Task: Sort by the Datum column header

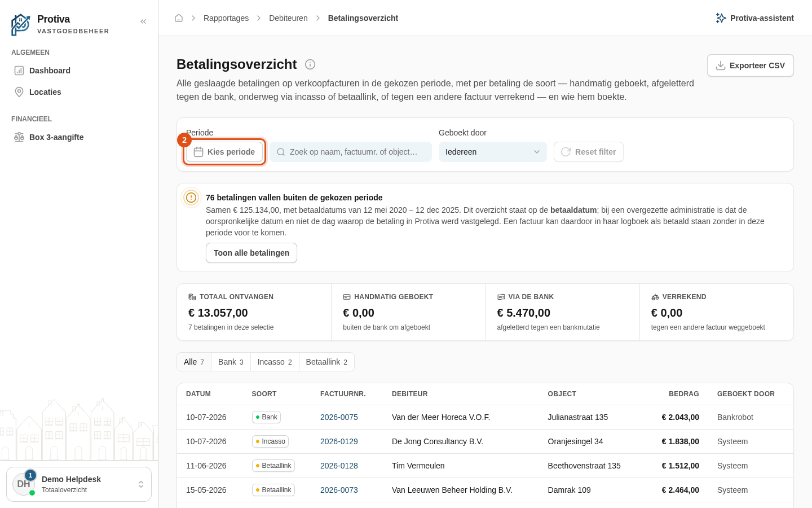Action: 198,394
